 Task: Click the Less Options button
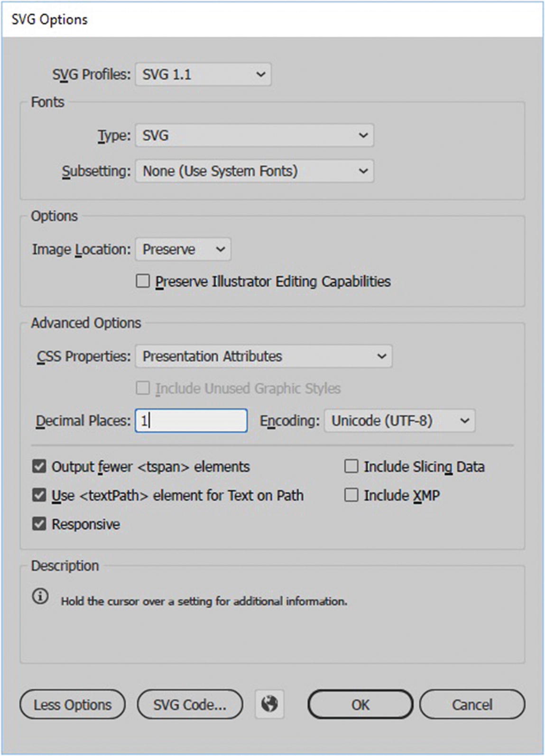click(x=73, y=704)
